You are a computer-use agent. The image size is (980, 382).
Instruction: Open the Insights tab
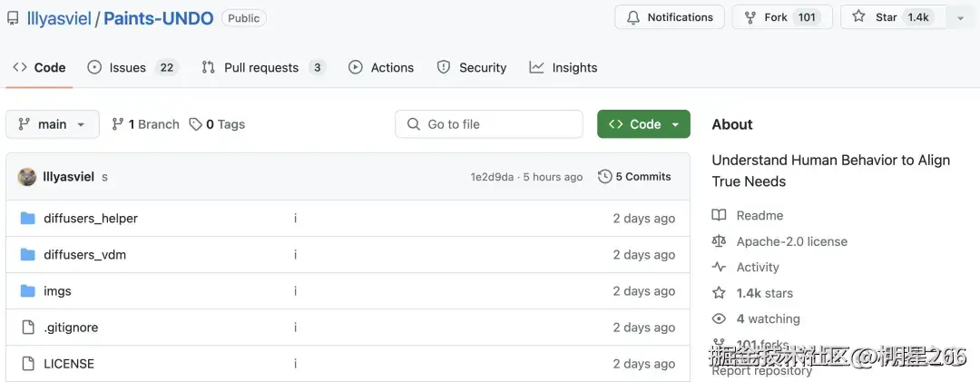pos(563,68)
